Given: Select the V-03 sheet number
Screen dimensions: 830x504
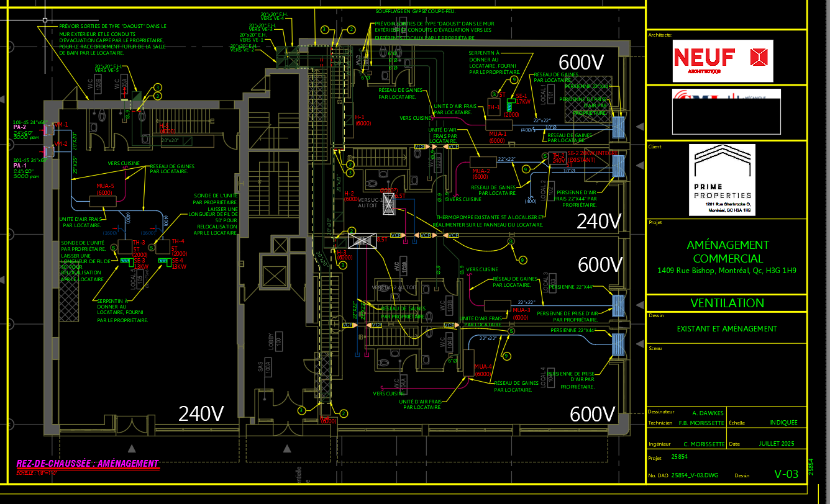Looking at the screenshot, I should pyautogui.click(x=786, y=474).
